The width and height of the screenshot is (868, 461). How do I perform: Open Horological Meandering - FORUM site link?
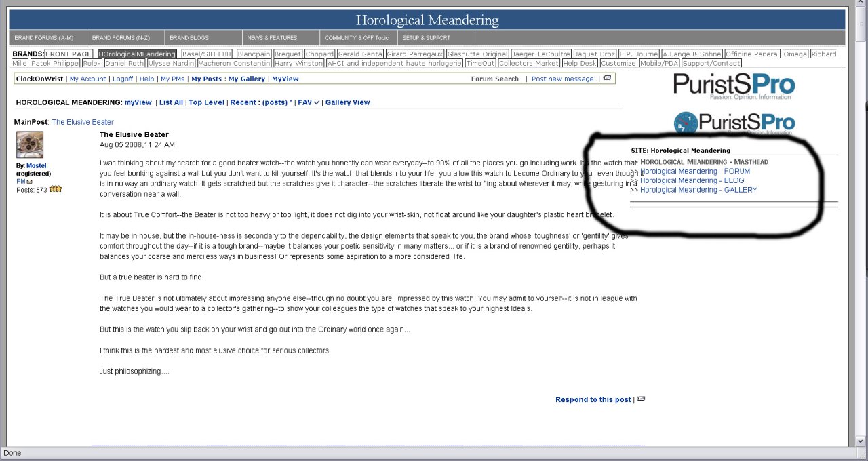695,171
